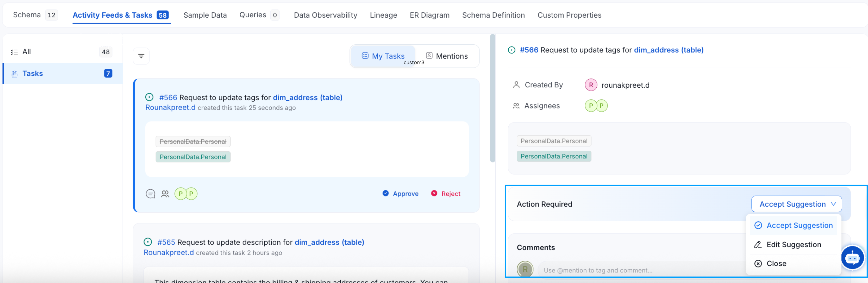Click first P assignee avatar on #566 card
The image size is (868, 283).
pyautogui.click(x=180, y=194)
